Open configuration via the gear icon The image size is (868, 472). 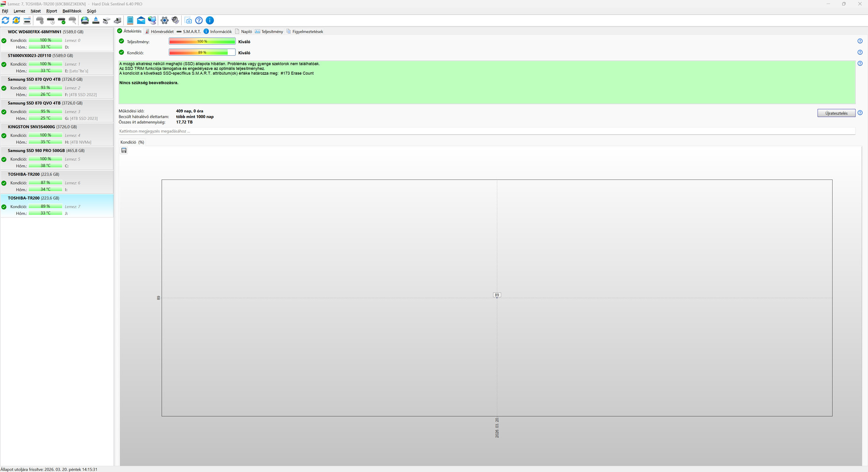point(164,20)
